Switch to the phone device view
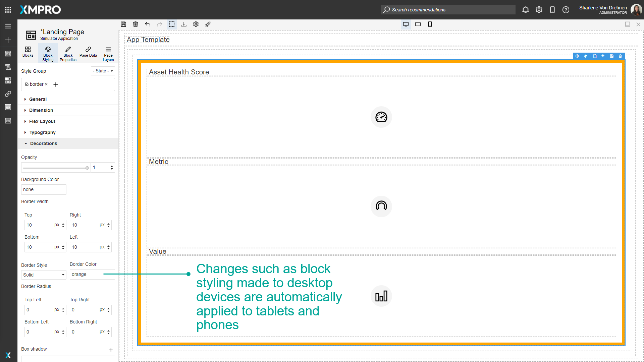Image resolution: width=644 pixels, height=362 pixels. 430,24
